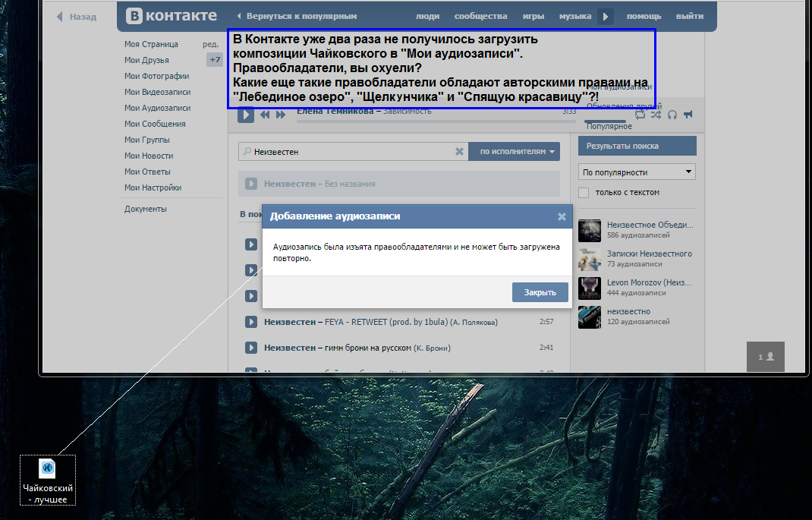Viewport: 812px width, 520px height.
Task: Clear the search field with X icon
Action: [459, 152]
